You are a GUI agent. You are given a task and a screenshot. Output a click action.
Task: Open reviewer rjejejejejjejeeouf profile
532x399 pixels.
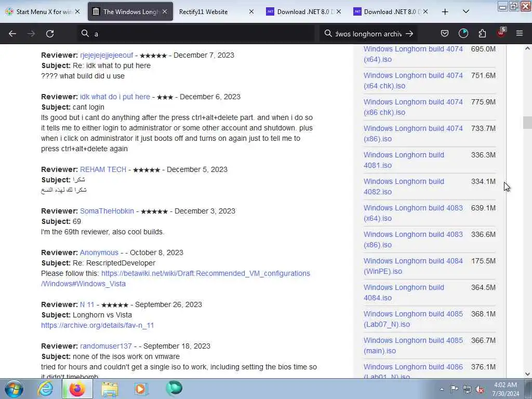pyautogui.click(x=107, y=55)
